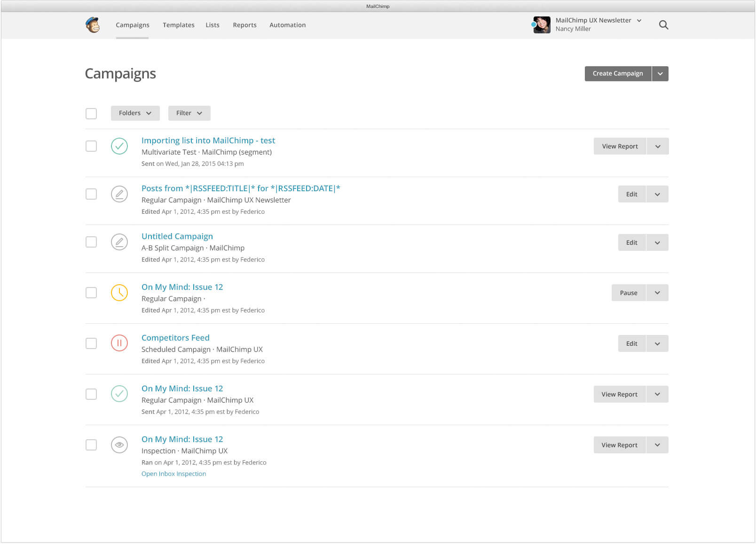
Task: Expand options arrow beside Edit for Untitled Campaign
Action: [657, 242]
